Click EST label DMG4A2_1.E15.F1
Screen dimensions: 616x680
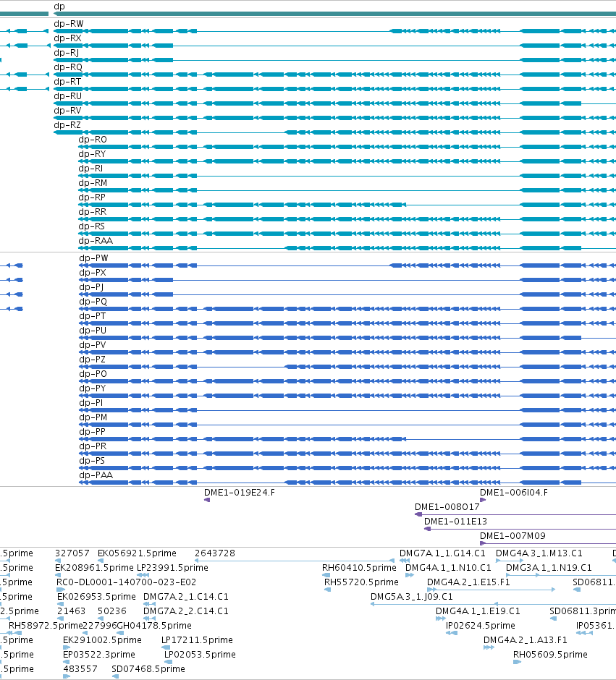pos(468,582)
